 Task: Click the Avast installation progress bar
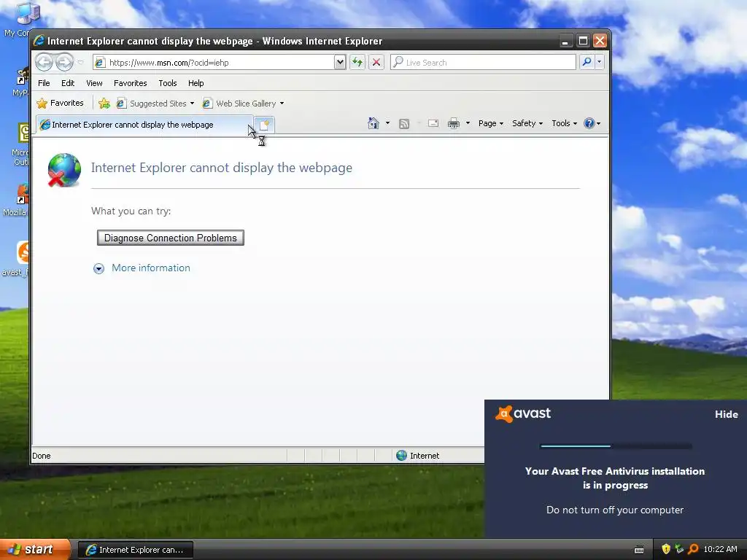616,446
